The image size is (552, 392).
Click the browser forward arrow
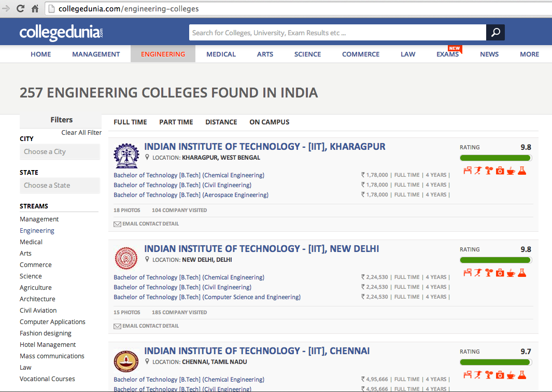pyautogui.click(x=6, y=8)
